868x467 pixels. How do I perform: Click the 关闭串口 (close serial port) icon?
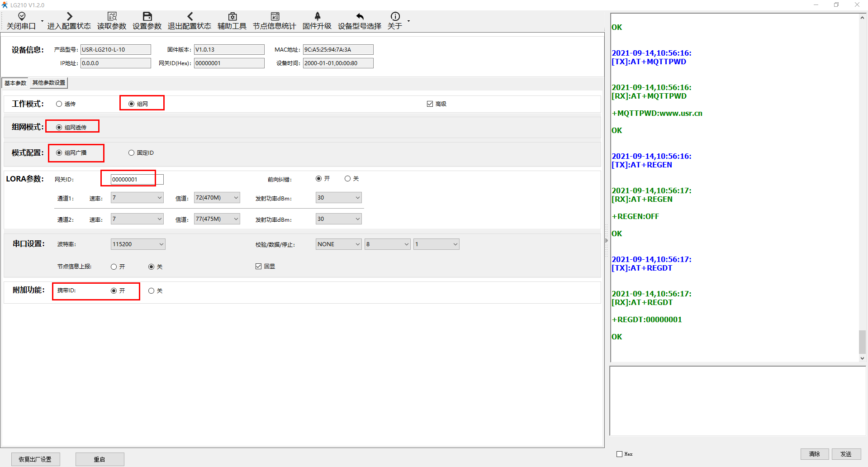[x=21, y=17]
